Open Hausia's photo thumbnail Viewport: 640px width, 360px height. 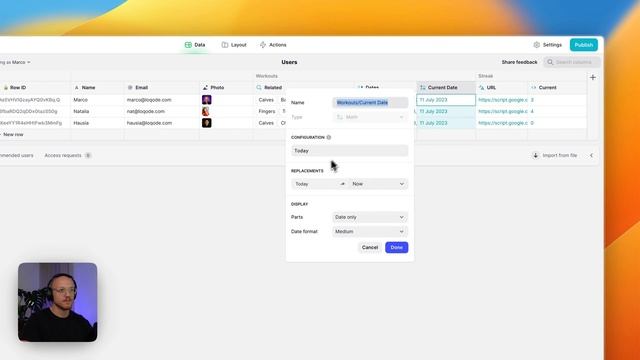coord(207,123)
